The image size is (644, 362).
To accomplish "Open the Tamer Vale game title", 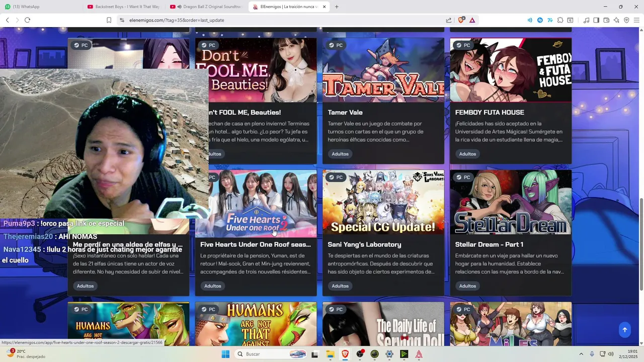I will click(x=345, y=112).
